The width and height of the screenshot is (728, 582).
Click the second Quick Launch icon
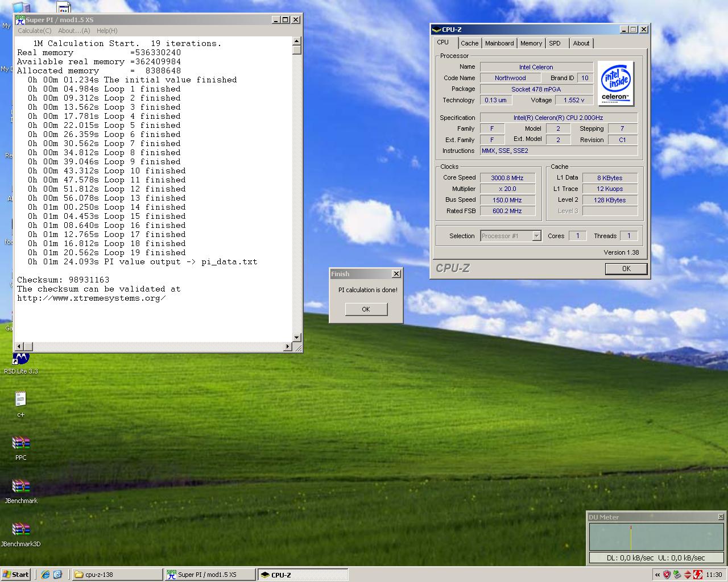coord(57,575)
